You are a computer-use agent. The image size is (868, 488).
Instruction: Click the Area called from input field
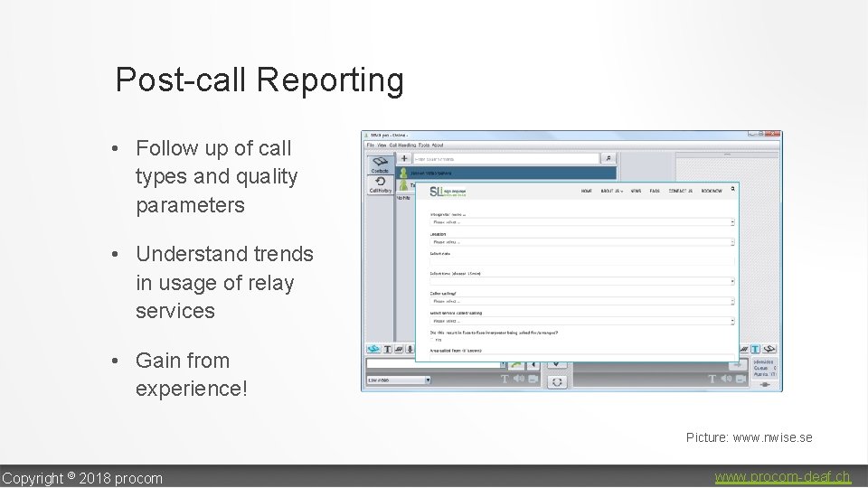click(582, 358)
